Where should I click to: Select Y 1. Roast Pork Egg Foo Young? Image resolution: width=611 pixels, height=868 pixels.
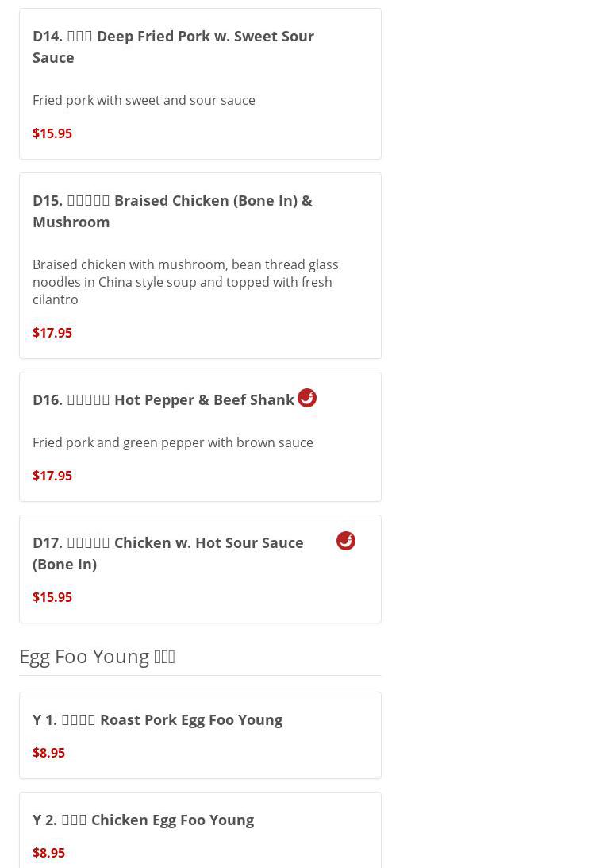point(157,719)
